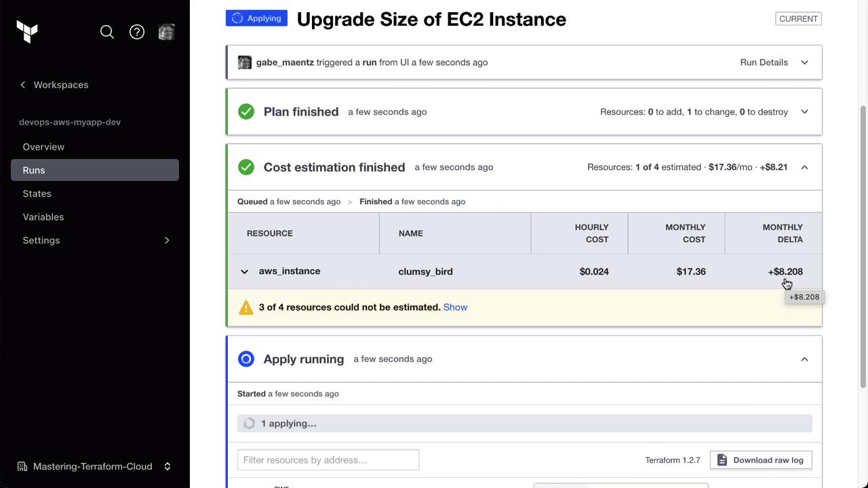Open the help question mark icon
The image size is (868, 488).
(x=137, y=32)
